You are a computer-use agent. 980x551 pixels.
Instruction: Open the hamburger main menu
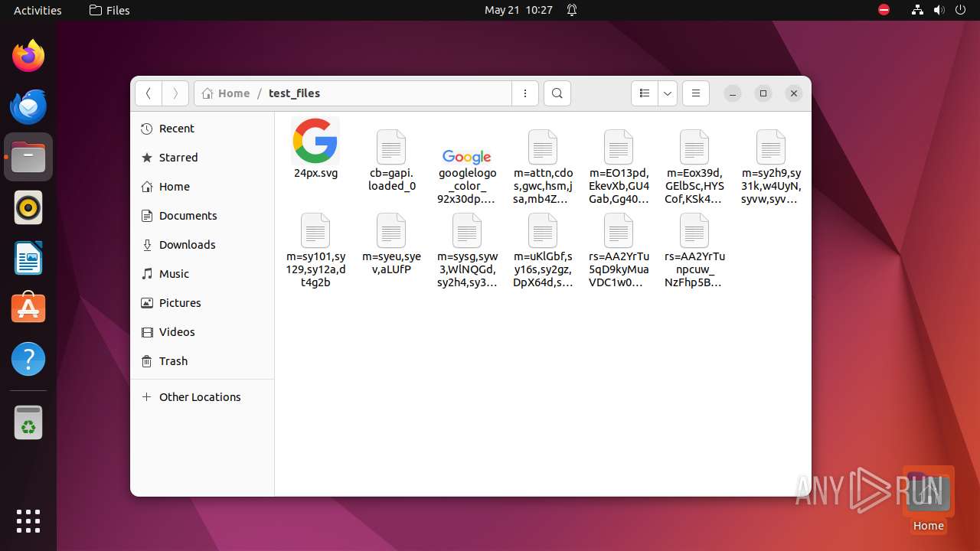coord(696,93)
